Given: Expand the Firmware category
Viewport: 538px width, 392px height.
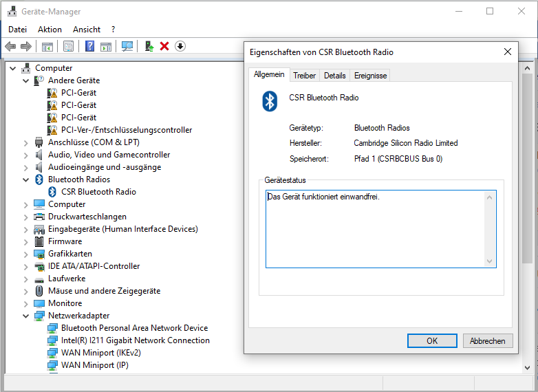Looking at the screenshot, I should tap(25, 242).
